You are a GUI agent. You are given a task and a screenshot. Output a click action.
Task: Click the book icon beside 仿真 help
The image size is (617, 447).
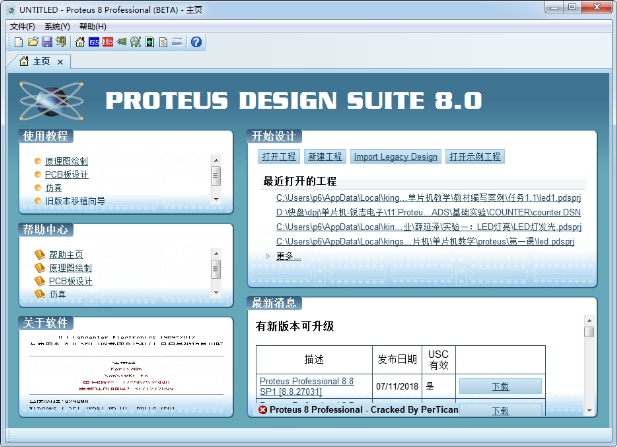coord(39,294)
